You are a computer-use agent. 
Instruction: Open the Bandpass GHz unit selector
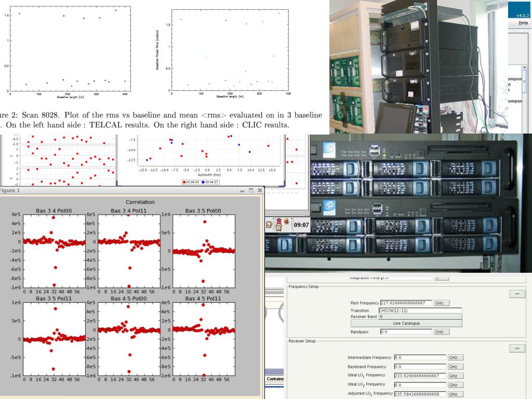(x=442, y=332)
